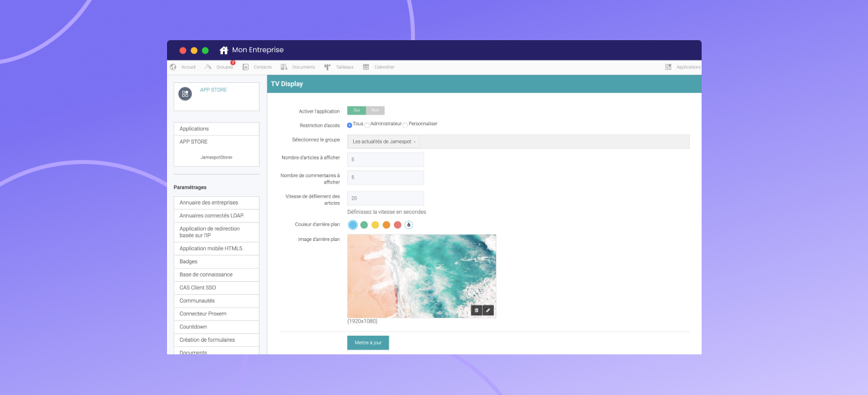Screen dimensions: 868x395
Task: Open Base de connaissance settings
Action: (x=216, y=275)
